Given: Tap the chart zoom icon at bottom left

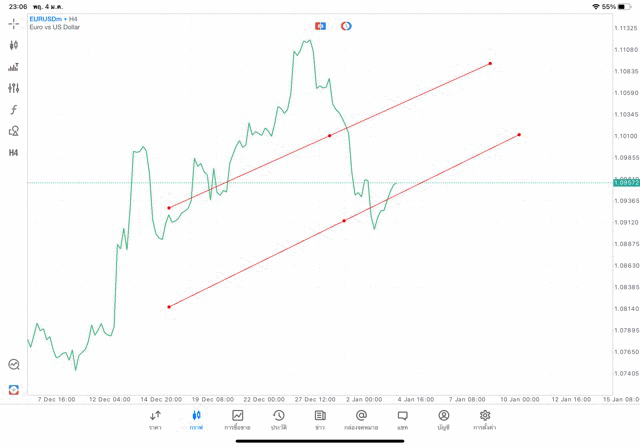Looking at the screenshot, I should (x=14, y=365).
